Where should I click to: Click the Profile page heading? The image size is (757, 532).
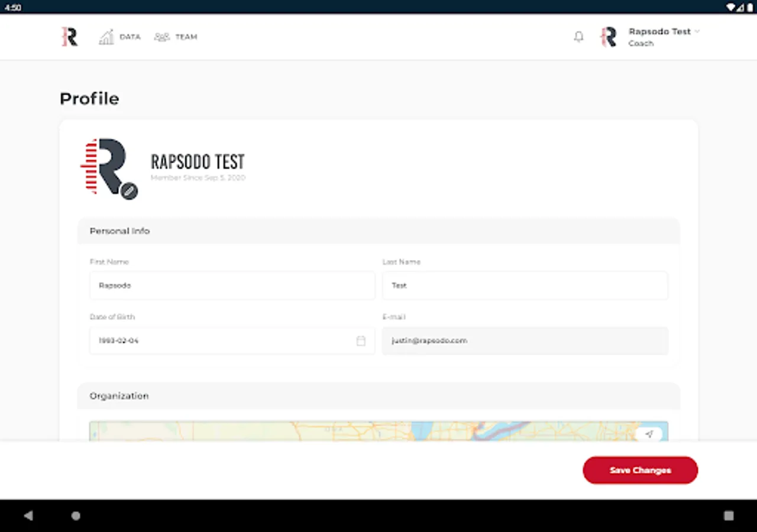click(89, 99)
